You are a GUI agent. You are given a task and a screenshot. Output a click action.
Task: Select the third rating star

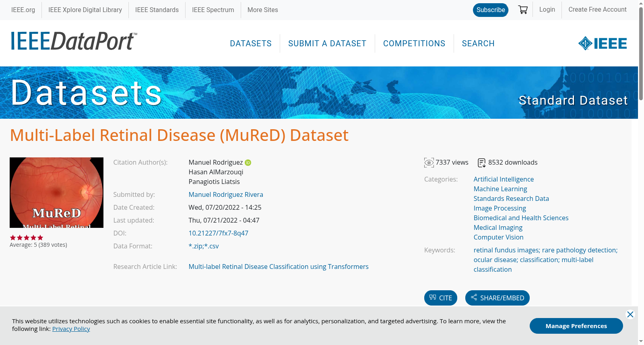(x=27, y=238)
